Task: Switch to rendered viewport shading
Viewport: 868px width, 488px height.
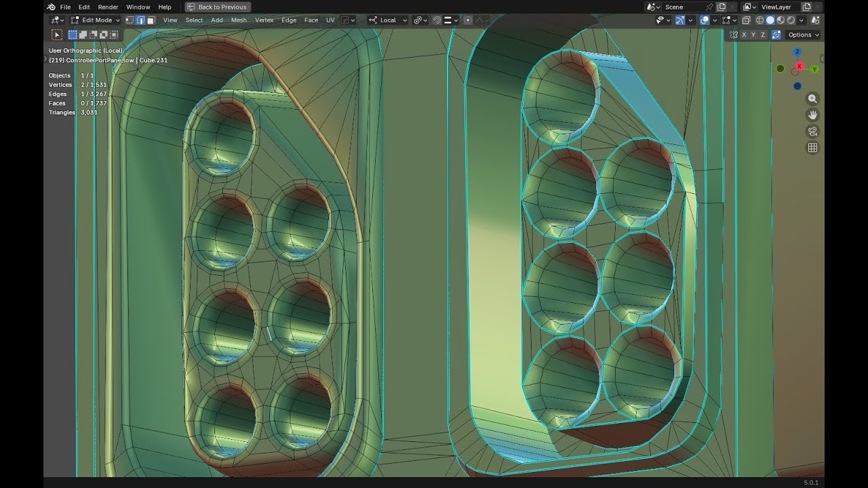Action: [x=791, y=20]
